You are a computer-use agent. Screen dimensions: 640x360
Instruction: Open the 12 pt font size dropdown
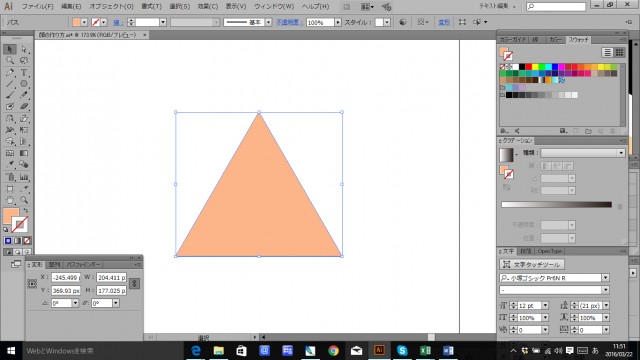[545, 305]
